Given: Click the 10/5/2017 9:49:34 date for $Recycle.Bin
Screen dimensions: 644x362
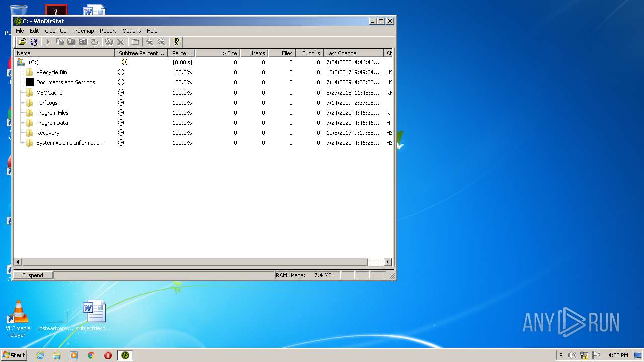Looking at the screenshot, I should pyautogui.click(x=353, y=72).
